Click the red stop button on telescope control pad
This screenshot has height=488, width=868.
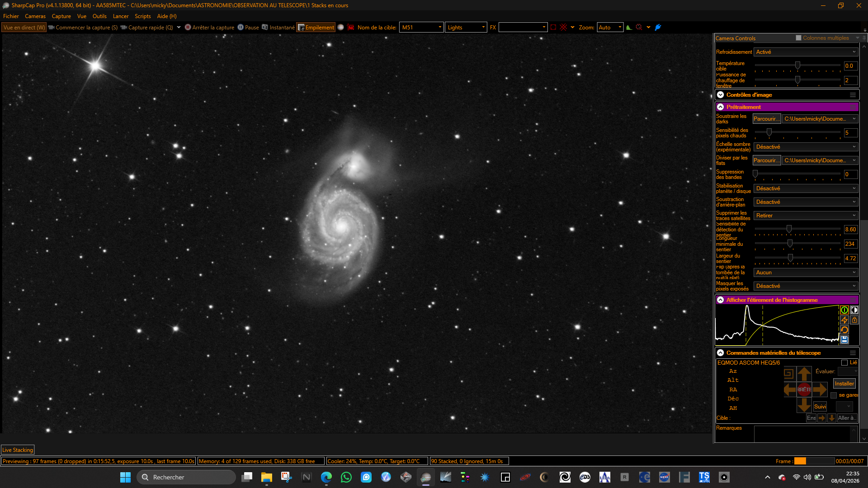804,389
